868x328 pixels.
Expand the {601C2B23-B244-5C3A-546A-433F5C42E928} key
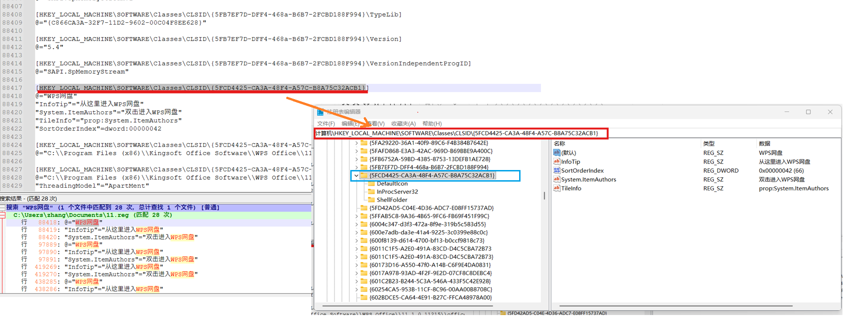pyautogui.click(x=356, y=281)
